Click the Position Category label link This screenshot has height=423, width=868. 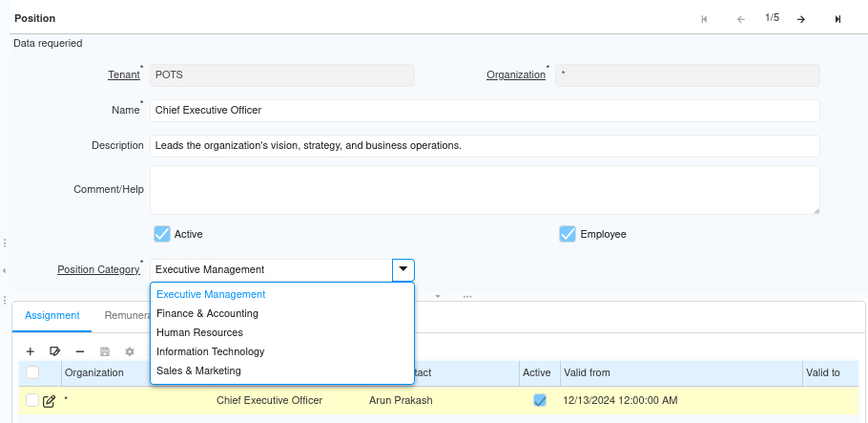tap(98, 269)
